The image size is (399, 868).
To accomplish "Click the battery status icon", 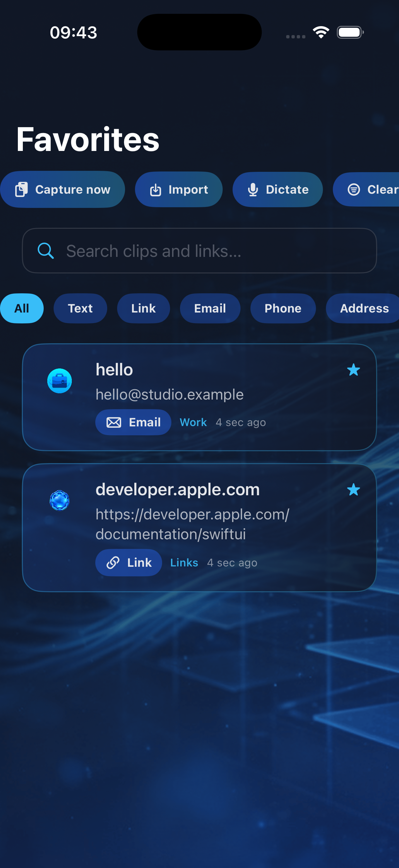I will (350, 32).
